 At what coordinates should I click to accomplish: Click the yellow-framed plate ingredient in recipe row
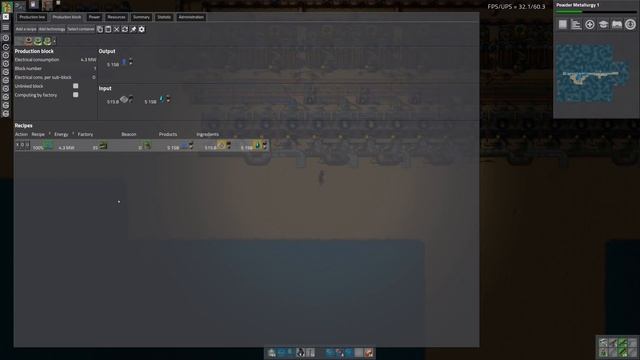coord(221,145)
